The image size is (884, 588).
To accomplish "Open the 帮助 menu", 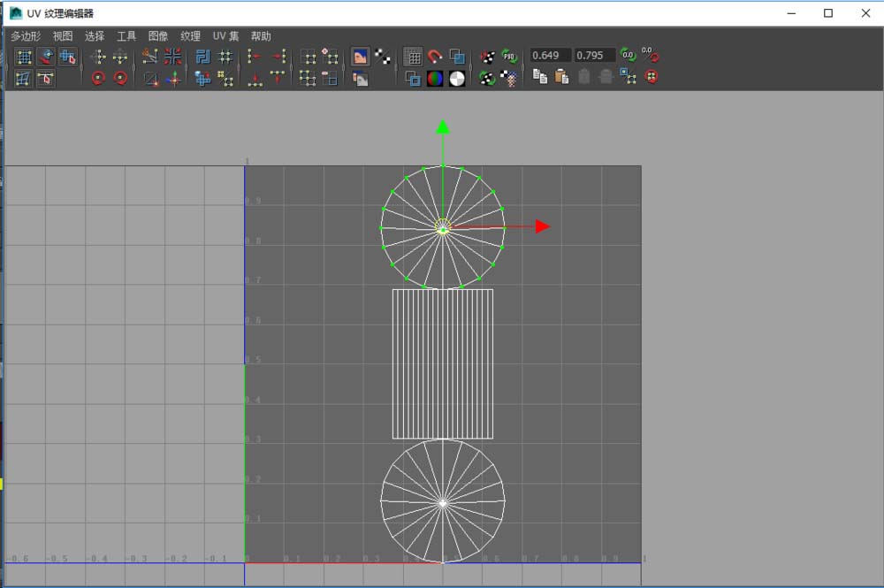I will pos(262,36).
